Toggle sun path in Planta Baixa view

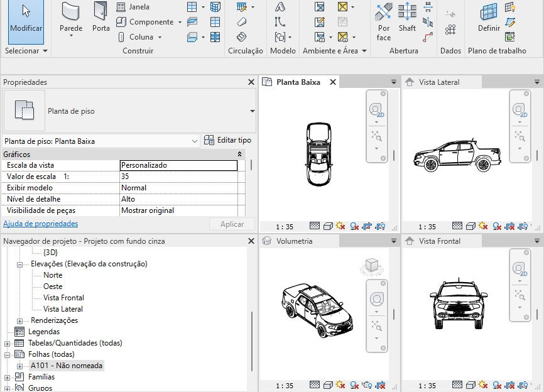coord(340,226)
